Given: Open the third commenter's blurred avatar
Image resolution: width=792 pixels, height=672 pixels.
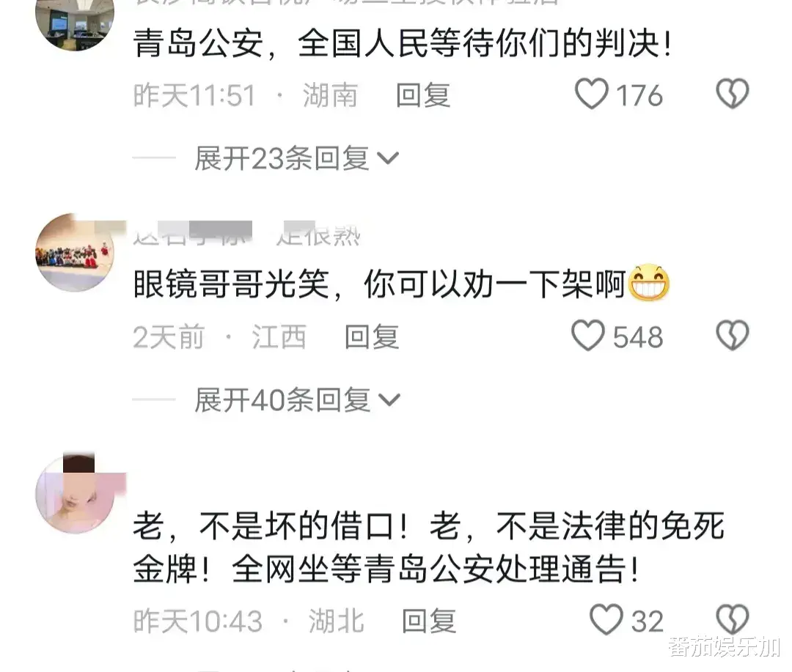Looking at the screenshot, I should click(x=75, y=494).
